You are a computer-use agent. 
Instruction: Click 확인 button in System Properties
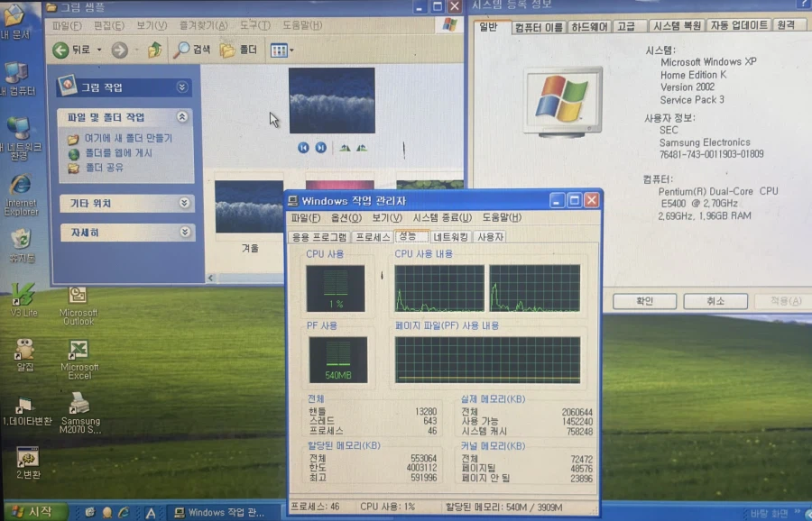tap(645, 301)
